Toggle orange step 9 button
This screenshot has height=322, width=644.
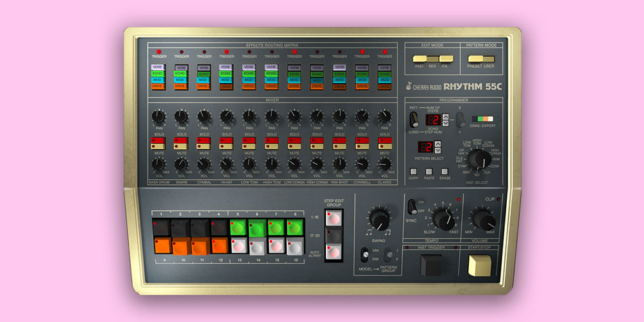163,245
